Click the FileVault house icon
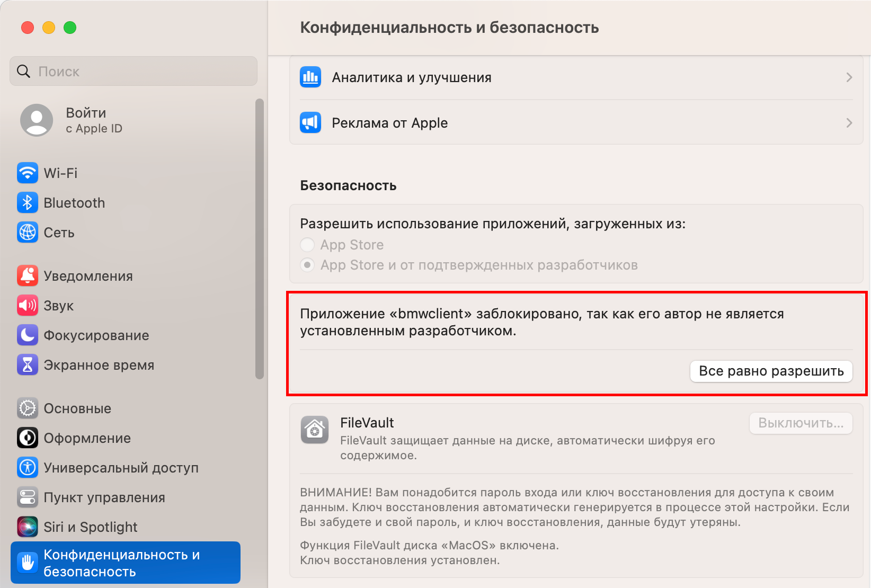 click(x=315, y=429)
